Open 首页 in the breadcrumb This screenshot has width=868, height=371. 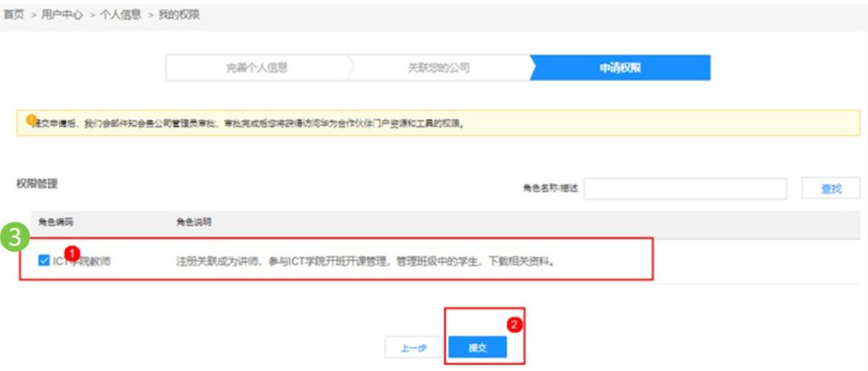[14, 15]
